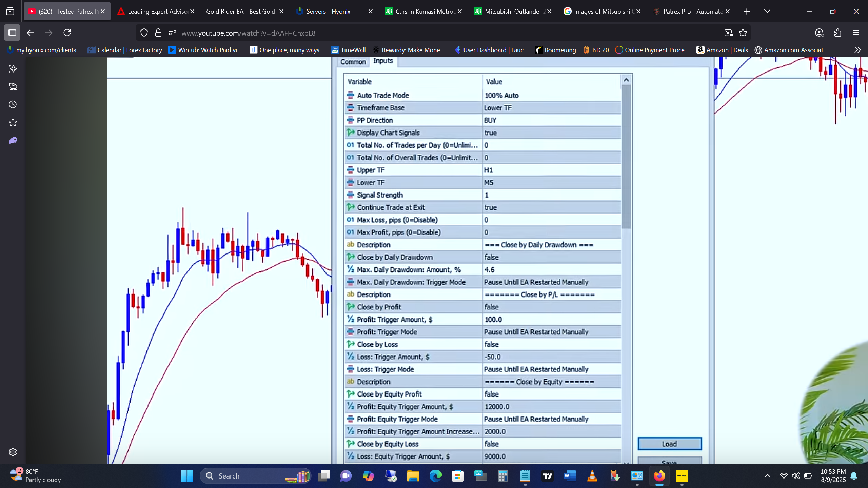868x488 pixels.
Task: Toggle the browser sidebar panel
Action: [x=12, y=33]
